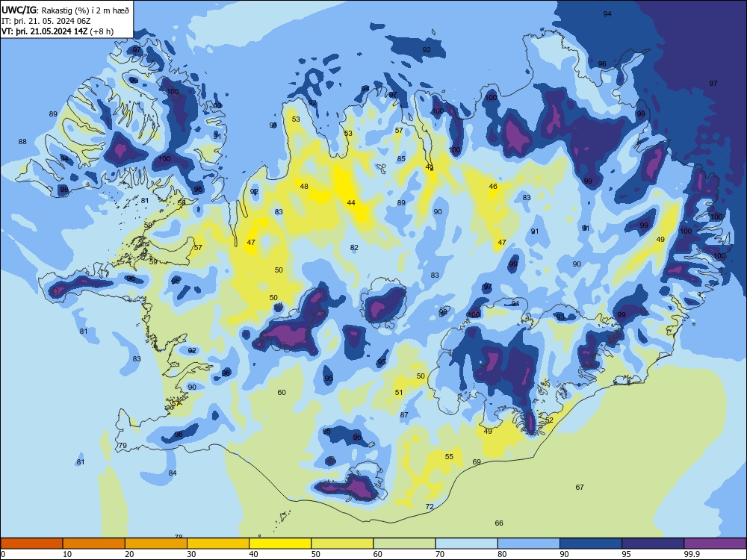Click the map value '48'
Viewport: 747px width, 560px height.
tap(304, 186)
